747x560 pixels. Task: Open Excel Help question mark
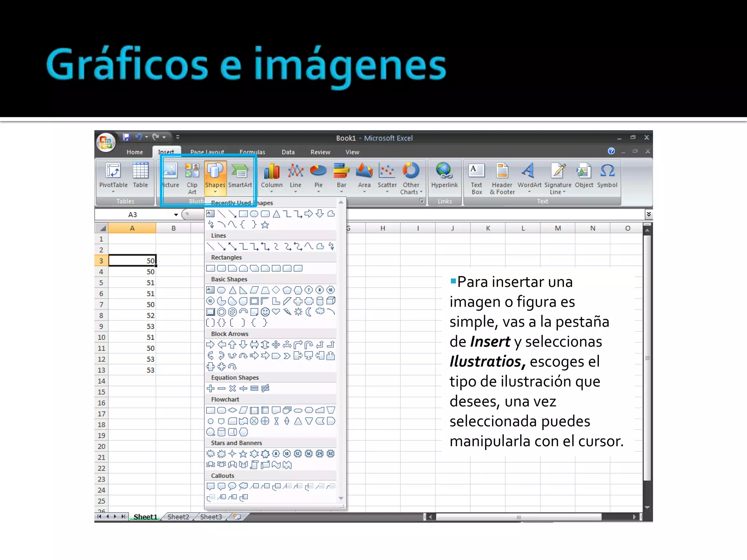click(611, 151)
